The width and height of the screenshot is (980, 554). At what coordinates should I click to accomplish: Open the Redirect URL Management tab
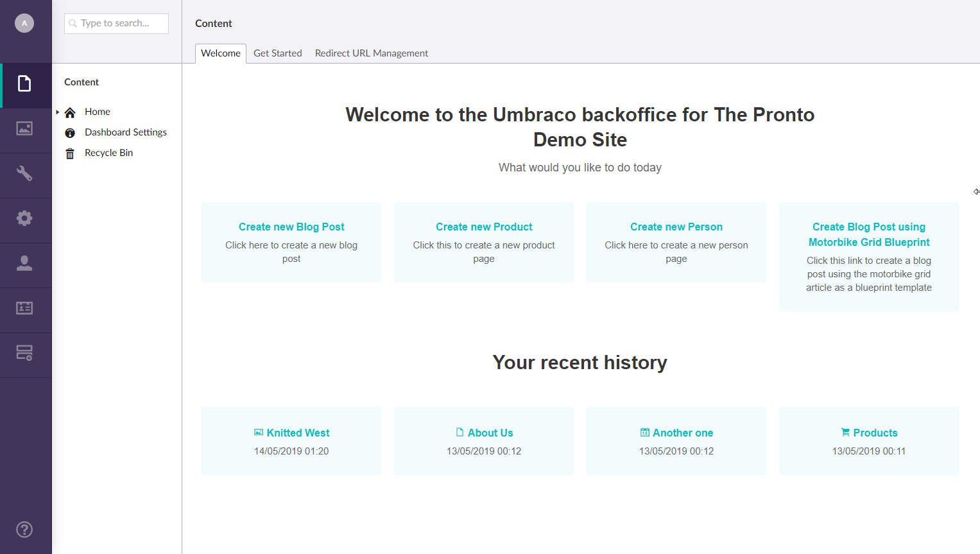coord(372,53)
